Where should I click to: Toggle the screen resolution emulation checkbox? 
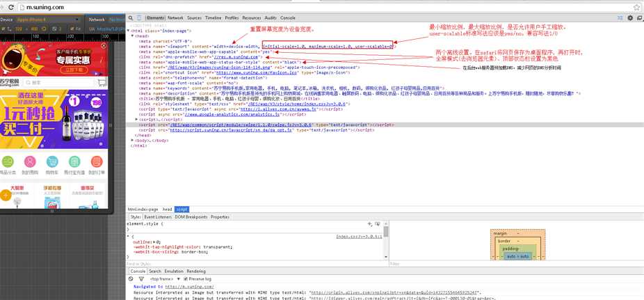coord(3,29)
